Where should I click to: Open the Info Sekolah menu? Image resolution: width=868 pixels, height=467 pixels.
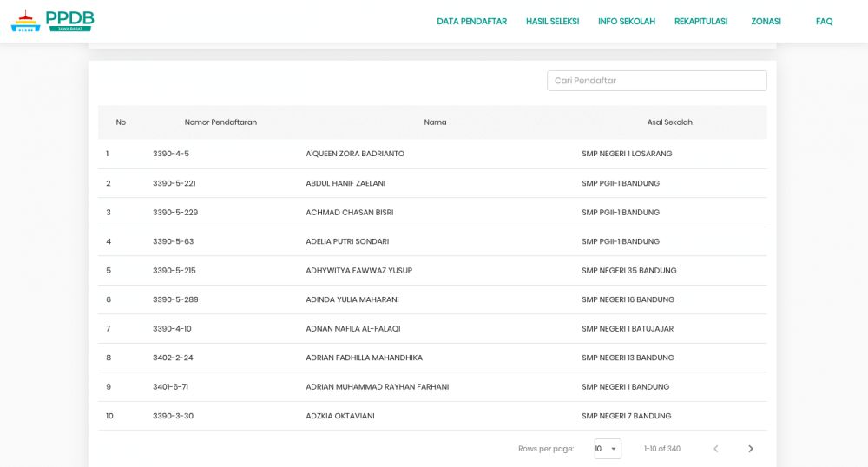tap(627, 22)
